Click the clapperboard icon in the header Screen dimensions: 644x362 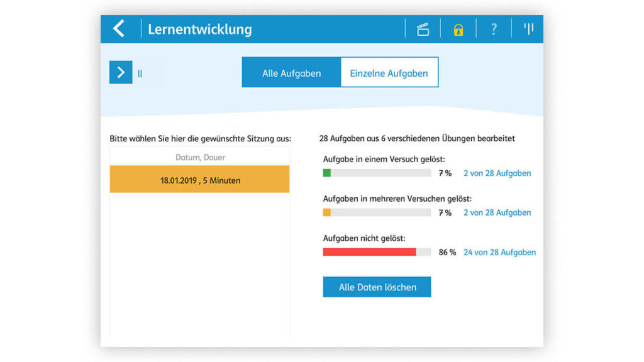[x=423, y=30]
